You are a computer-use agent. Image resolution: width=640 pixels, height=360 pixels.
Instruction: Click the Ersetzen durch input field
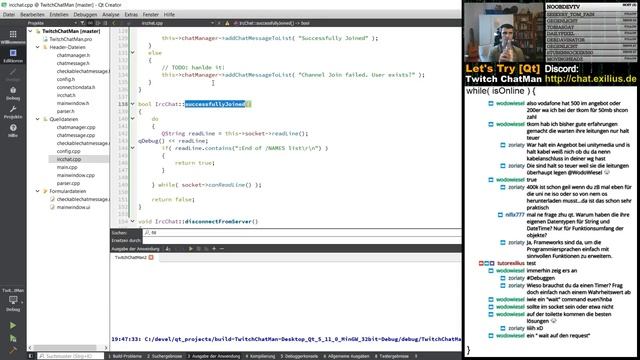coord(302,241)
